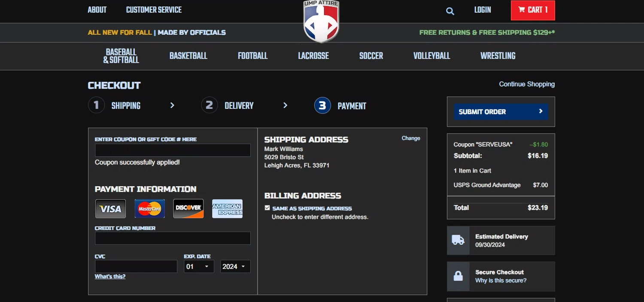The width and height of the screenshot is (644, 302).
Task: Click the Login link
Action: pos(483,10)
